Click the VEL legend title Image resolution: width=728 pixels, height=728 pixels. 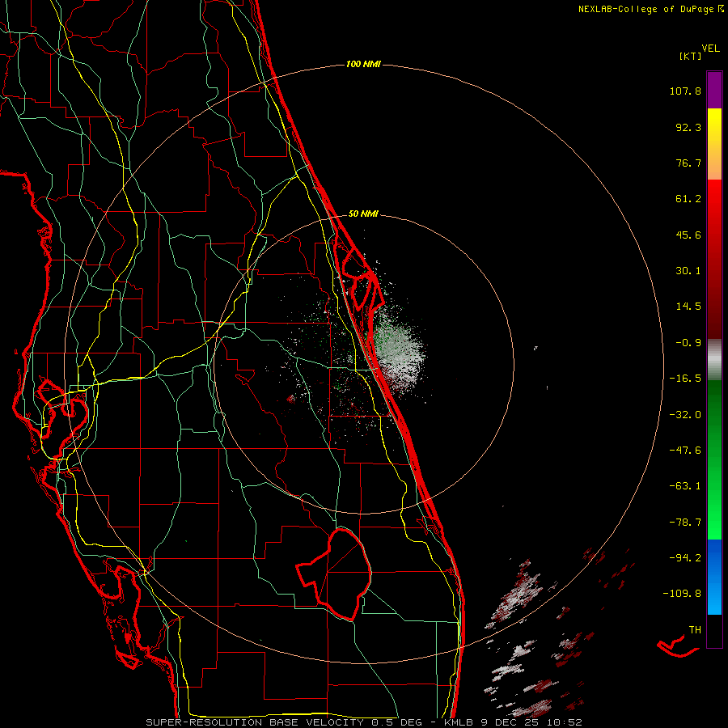click(710, 48)
